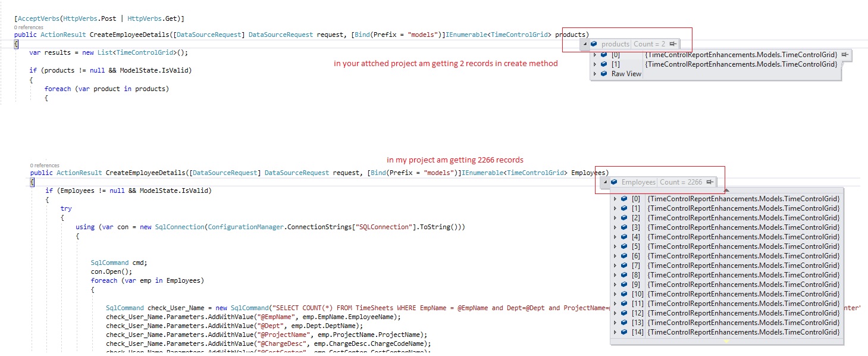Expand Employees item [8]
The width and height of the screenshot is (868, 356).
615,275
